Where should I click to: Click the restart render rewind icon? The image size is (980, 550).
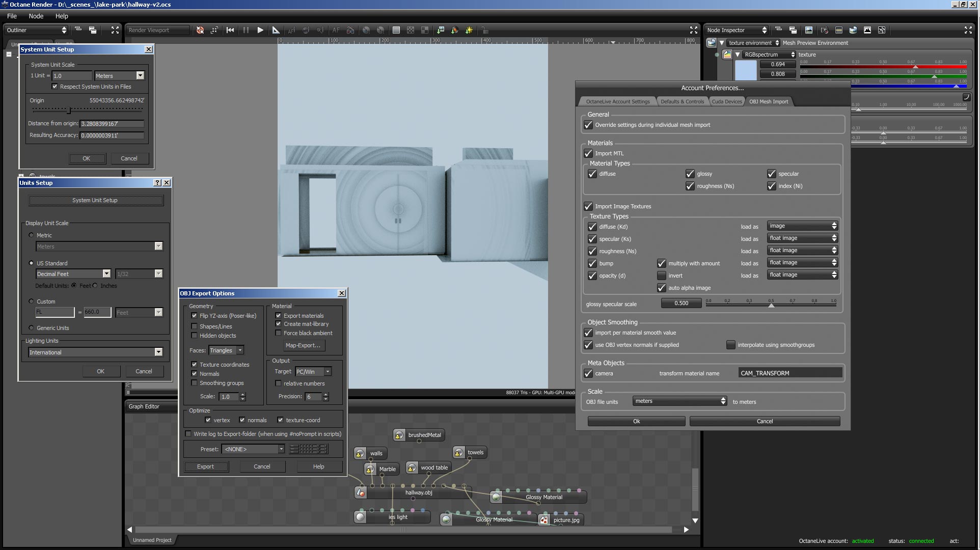pyautogui.click(x=230, y=30)
